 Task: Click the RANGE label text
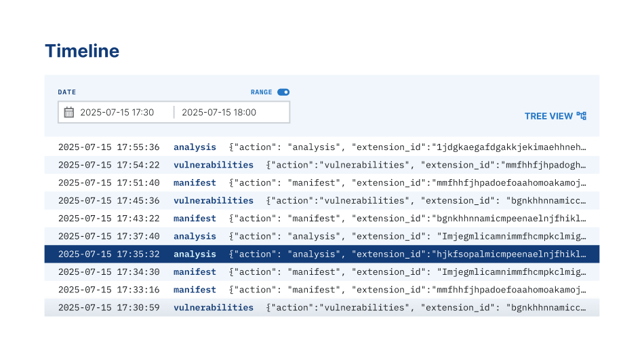point(261,92)
